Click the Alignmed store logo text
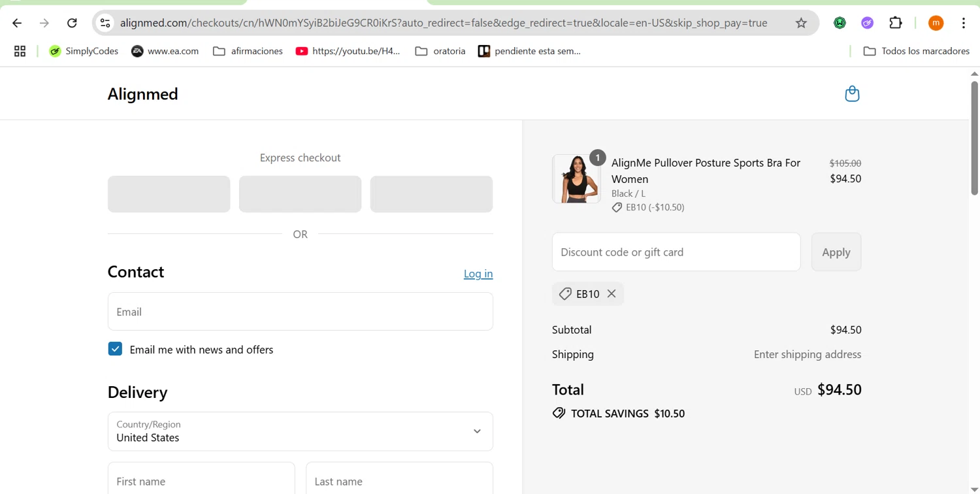Viewport: 980px width, 494px height. tap(142, 94)
